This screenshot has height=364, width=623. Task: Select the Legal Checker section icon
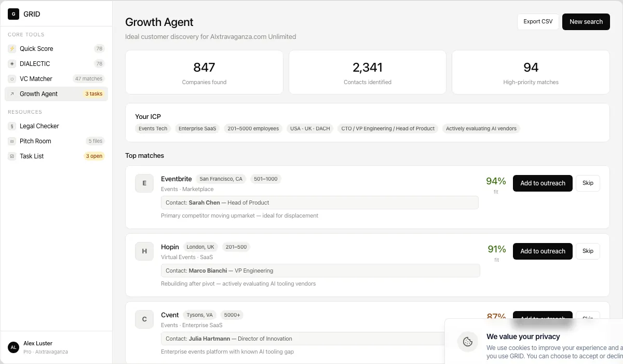point(11,126)
